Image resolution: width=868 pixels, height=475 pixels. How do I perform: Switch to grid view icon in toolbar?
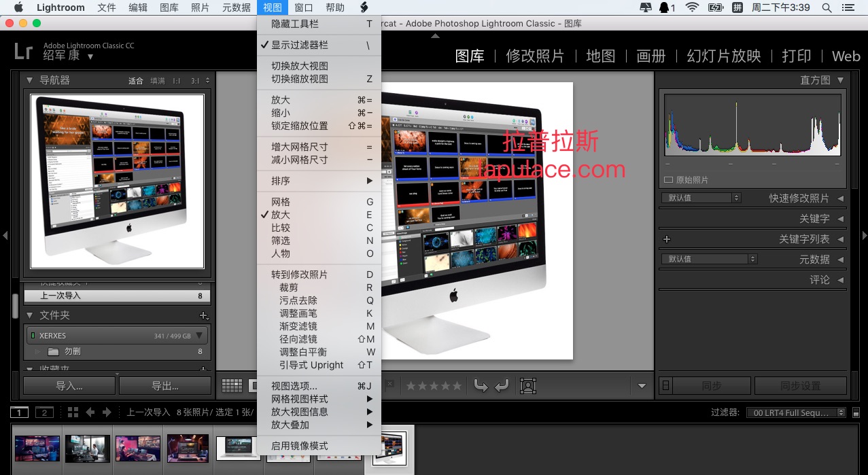[x=232, y=386]
